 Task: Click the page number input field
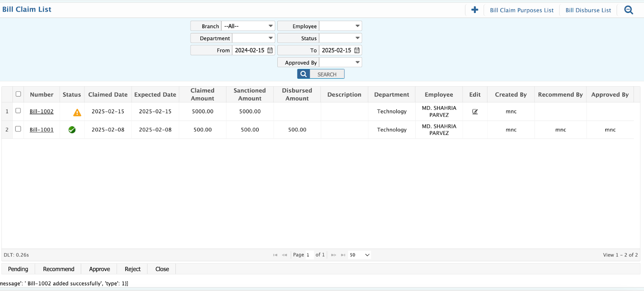309,255
